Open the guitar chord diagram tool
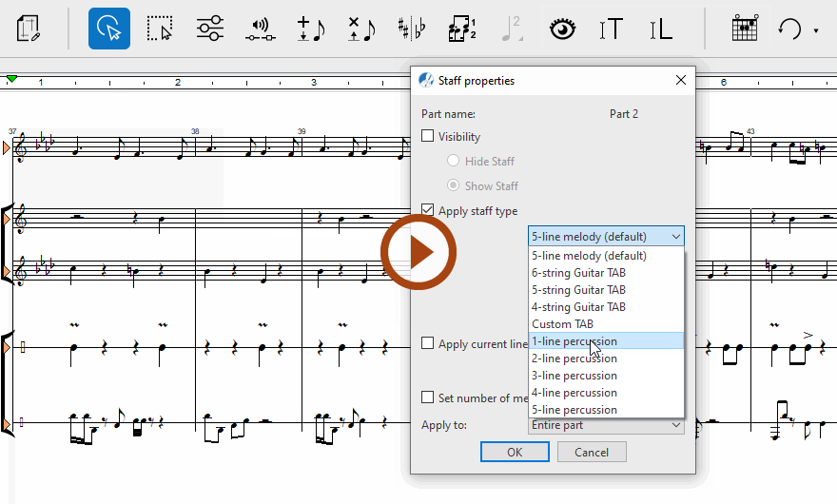 [745, 29]
